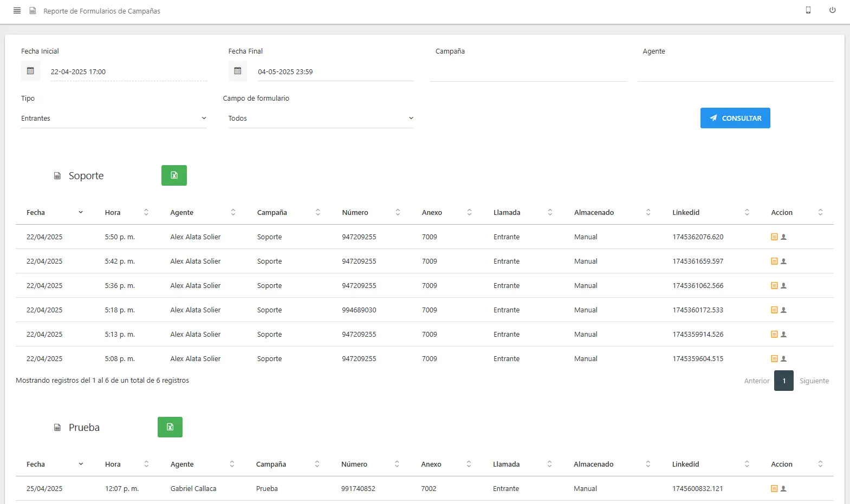Click the Prueba section document icon

coord(57,428)
